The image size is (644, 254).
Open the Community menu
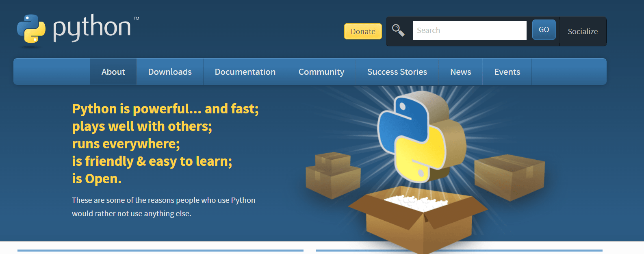321,72
